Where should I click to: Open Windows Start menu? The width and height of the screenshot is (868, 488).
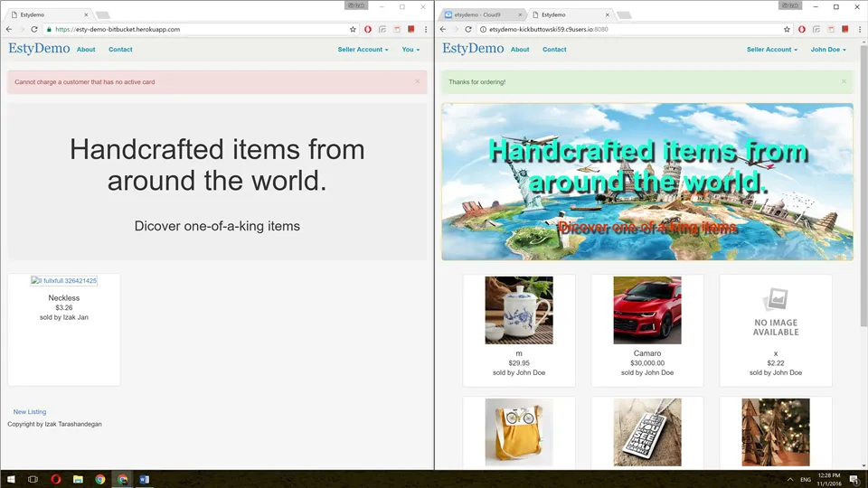[11, 479]
